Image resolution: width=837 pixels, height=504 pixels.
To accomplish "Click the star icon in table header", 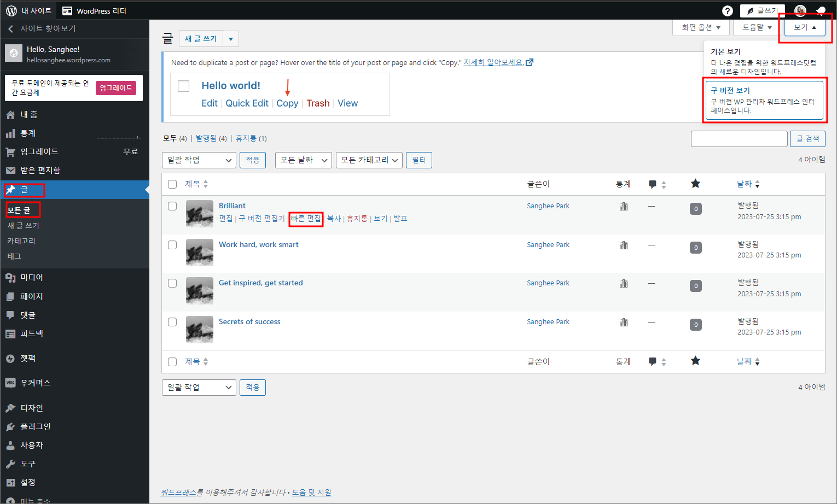I will [695, 184].
